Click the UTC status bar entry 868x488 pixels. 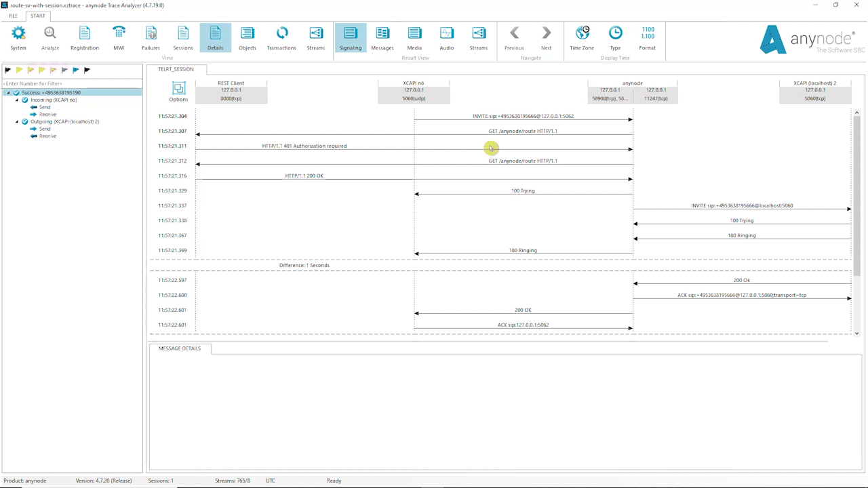coord(271,481)
